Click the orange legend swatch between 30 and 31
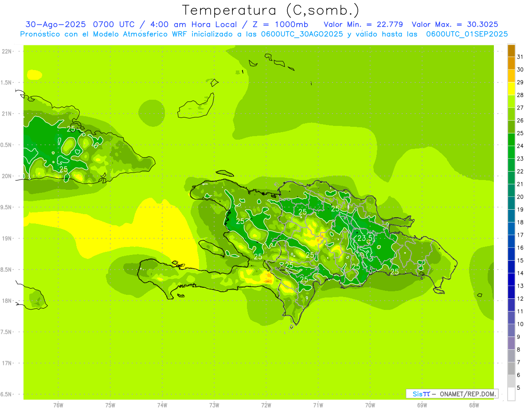This screenshot has height=411, width=532. point(511,63)
